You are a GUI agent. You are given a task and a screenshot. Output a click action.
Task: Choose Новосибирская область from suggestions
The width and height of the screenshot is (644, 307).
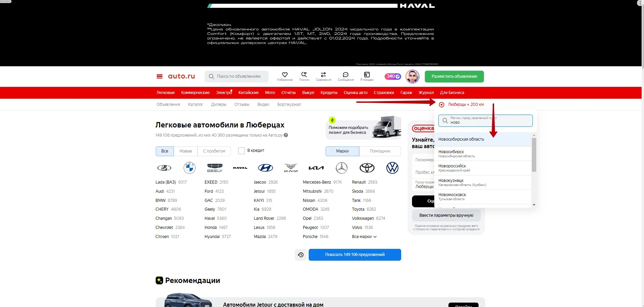point(461,139)
